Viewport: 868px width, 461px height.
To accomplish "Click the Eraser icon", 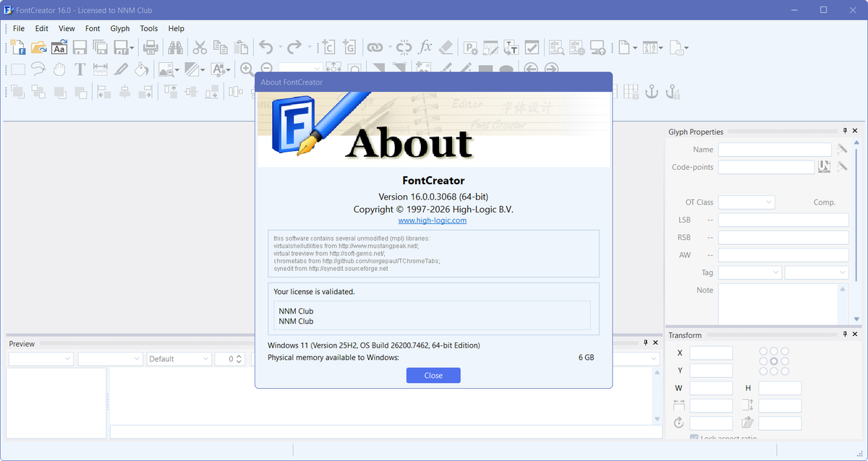I will point(446,48).
